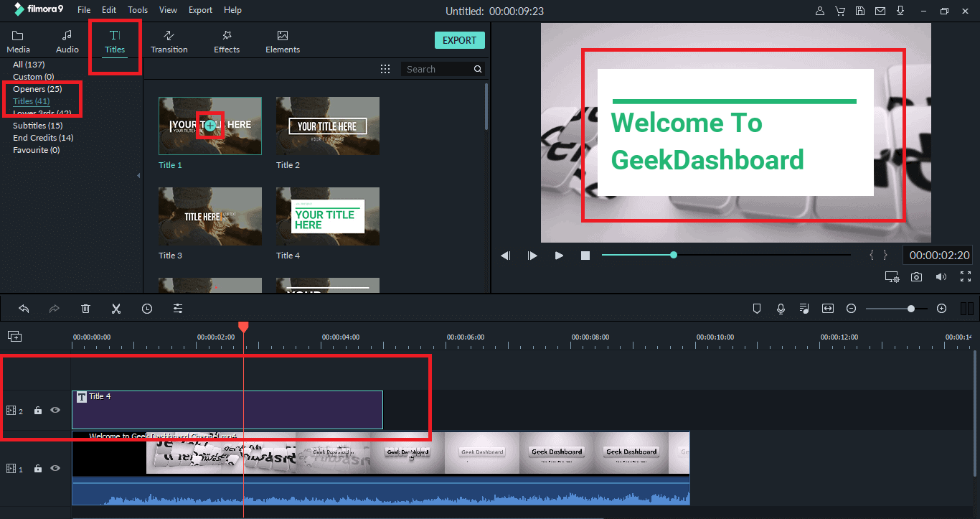Select the Split scissors tool in the timeline toolbar
980x519 pixels.
point(116,308)
